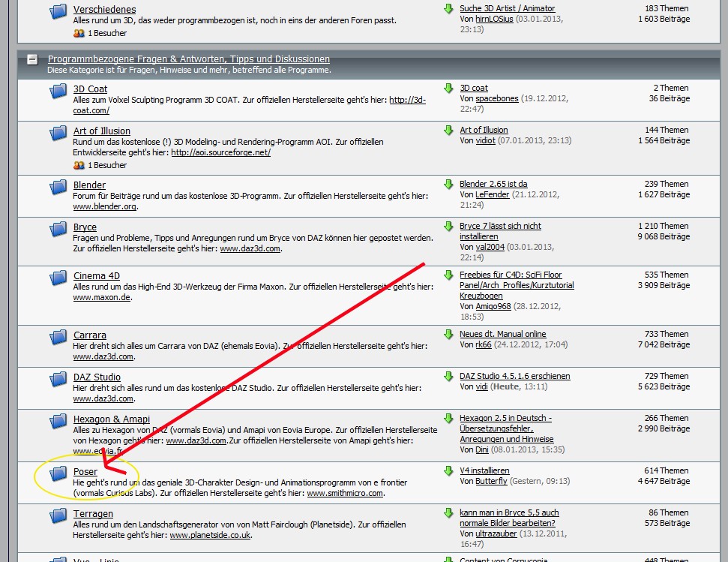Viewport: 728px width, 562px height.
Task: Click the Blender forum folder icon
Action: pos(58,187)
